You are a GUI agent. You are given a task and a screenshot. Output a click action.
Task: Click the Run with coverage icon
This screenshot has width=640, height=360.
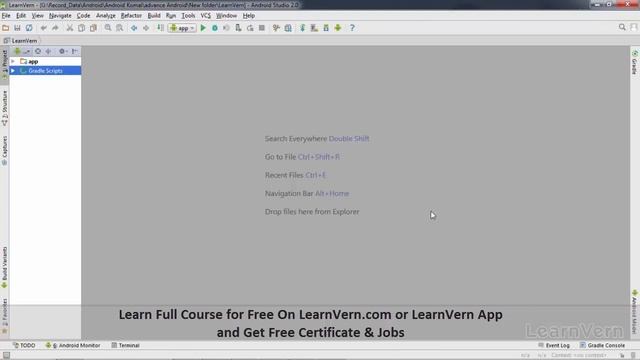pyautogui.click(x=226, y=28)
